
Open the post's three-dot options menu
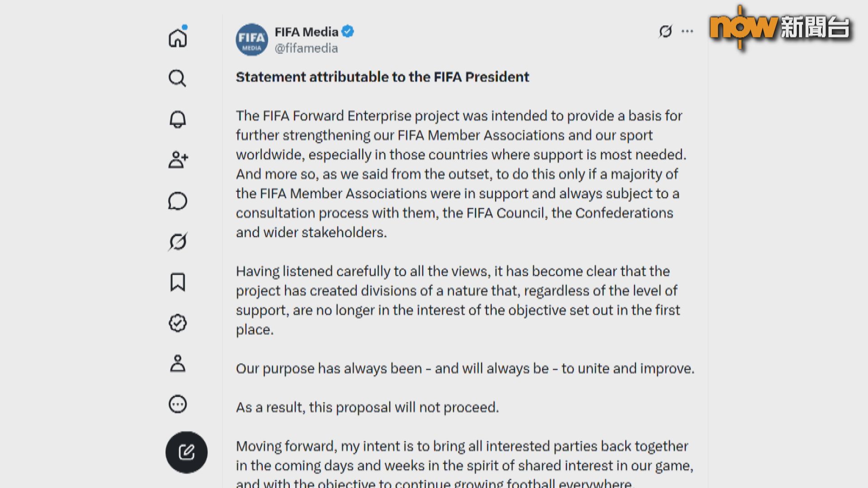[687, 31]
